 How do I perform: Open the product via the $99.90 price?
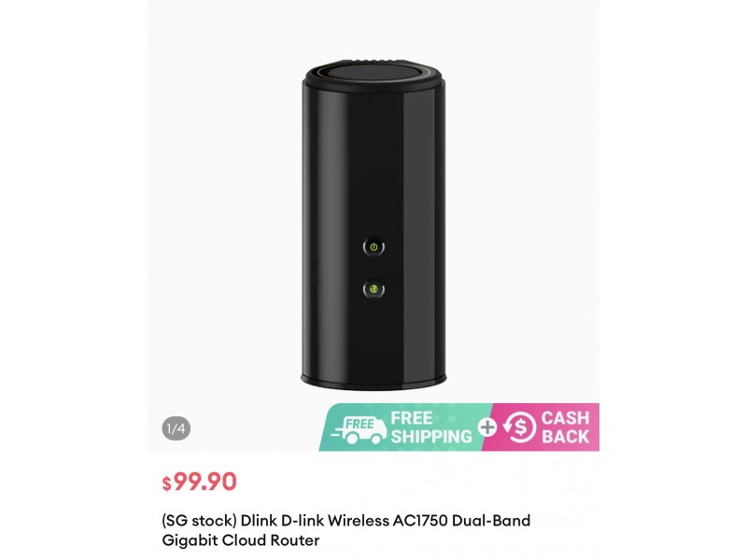pyautogui.click(x=199, y=482)
